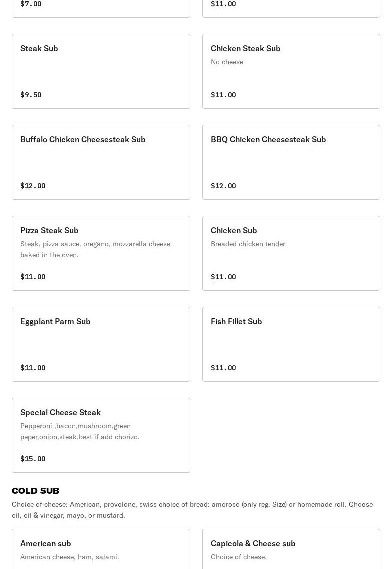Screen dimensions: 392x569
Task: Click the "No cheese" note under Chicken Steak Sub
Action: tap(227, 62)
